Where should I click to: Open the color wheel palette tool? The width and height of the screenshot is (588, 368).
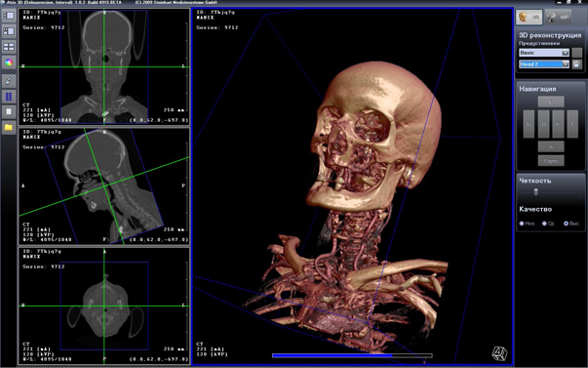point(9,62)
